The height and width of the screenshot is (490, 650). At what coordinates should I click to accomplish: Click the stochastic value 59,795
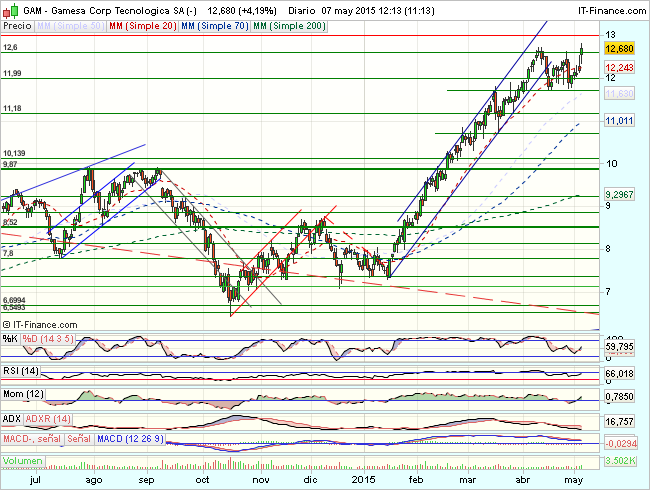(619, 347)
